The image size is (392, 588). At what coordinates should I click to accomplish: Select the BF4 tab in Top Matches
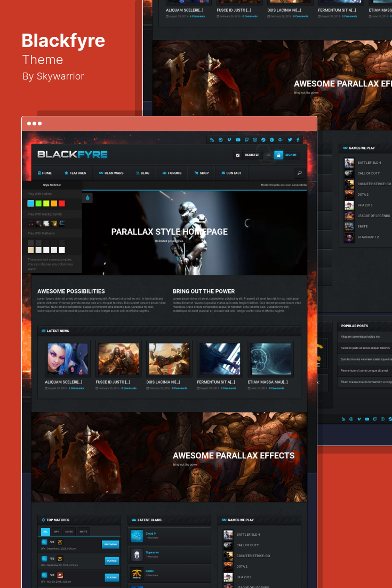[57, 531]
